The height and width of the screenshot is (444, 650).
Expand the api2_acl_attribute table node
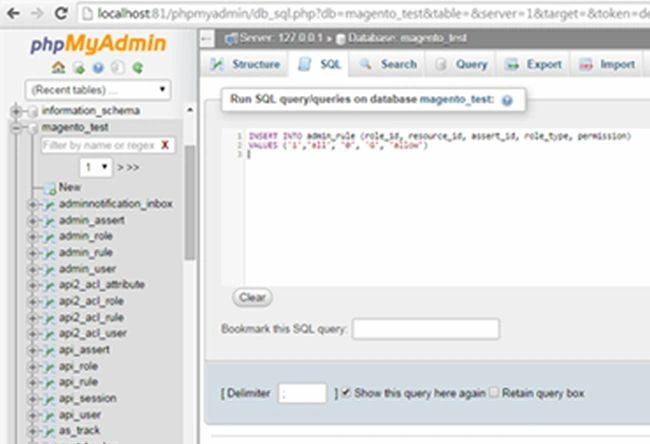point(32,285)
